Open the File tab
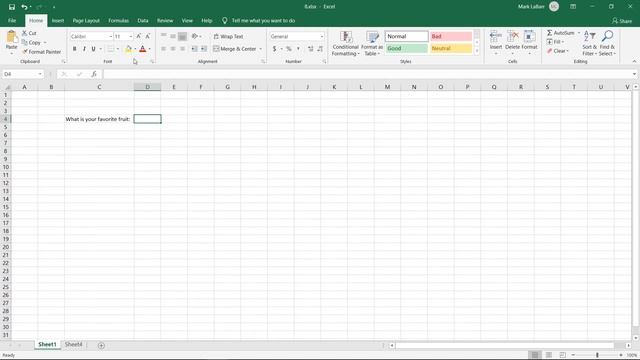640x360 pixels. coord(12,20)
